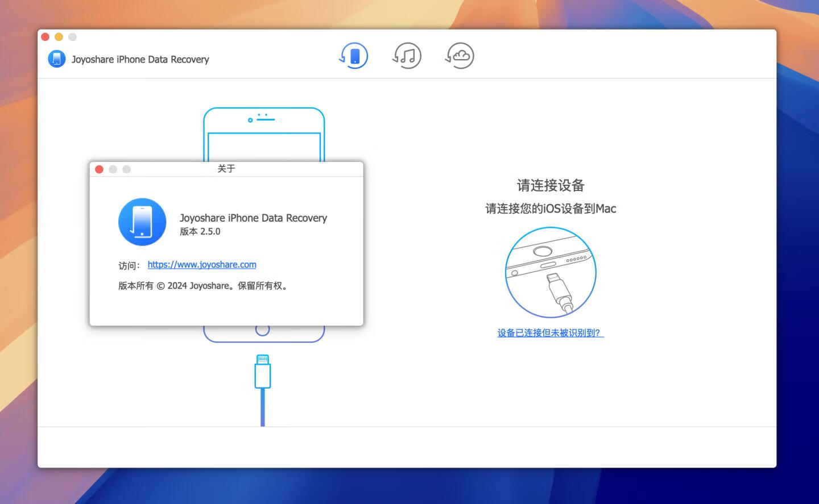Screen dimensions: 819x504
Task: Minimize the main Joyoshare window
Action: pyautogui.click(x=59, y=37)
